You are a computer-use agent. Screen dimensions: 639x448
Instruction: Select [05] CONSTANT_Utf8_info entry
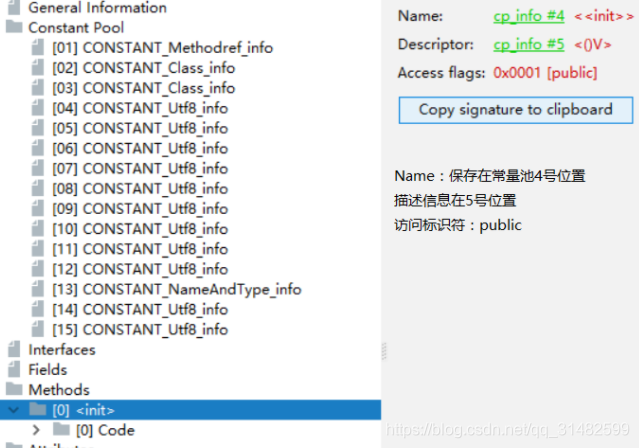(x=139, y=128)
